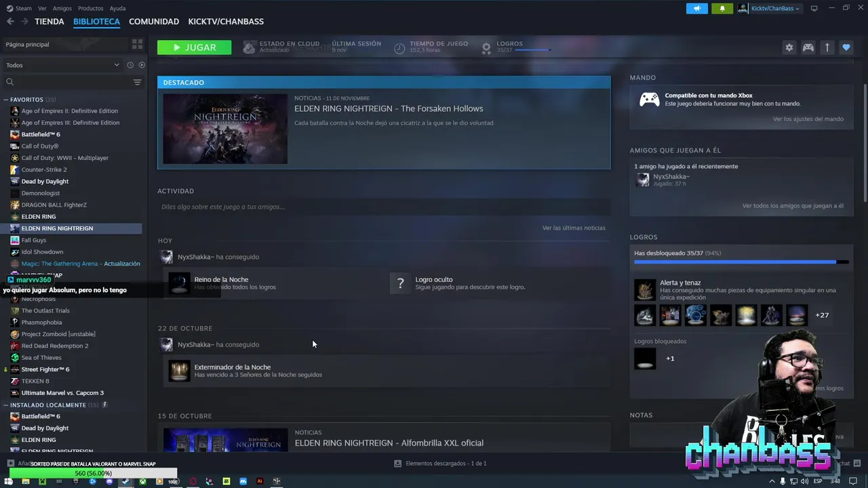
Task: Open Ver los ajustes del mando link
Action: click(x=808, y=119)
